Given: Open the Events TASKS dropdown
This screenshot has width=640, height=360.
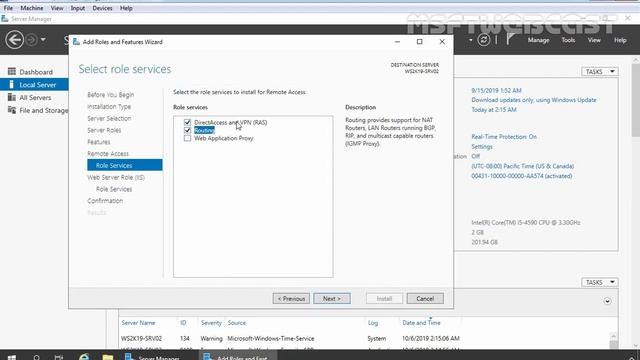Looking at the screenshot, I should pos(600,282).
